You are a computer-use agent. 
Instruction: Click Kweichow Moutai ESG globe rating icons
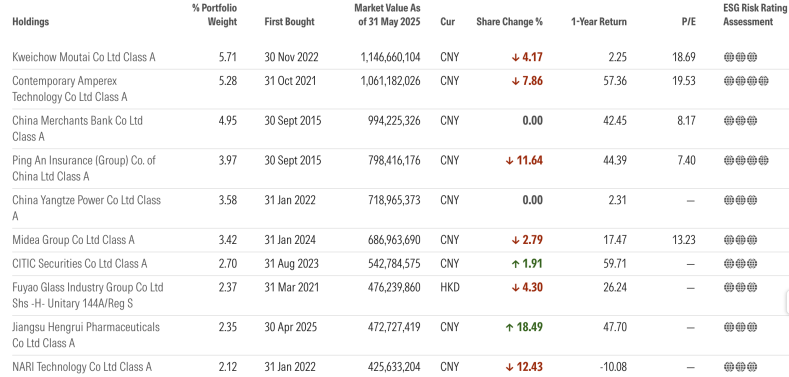740,57
